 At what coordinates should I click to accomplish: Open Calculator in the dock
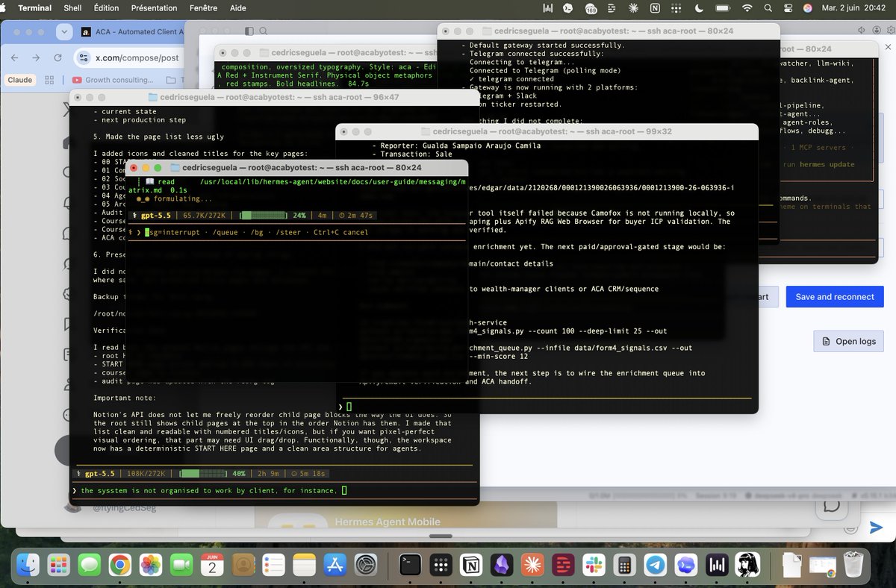pyautogui.click(x=625, y=566)
